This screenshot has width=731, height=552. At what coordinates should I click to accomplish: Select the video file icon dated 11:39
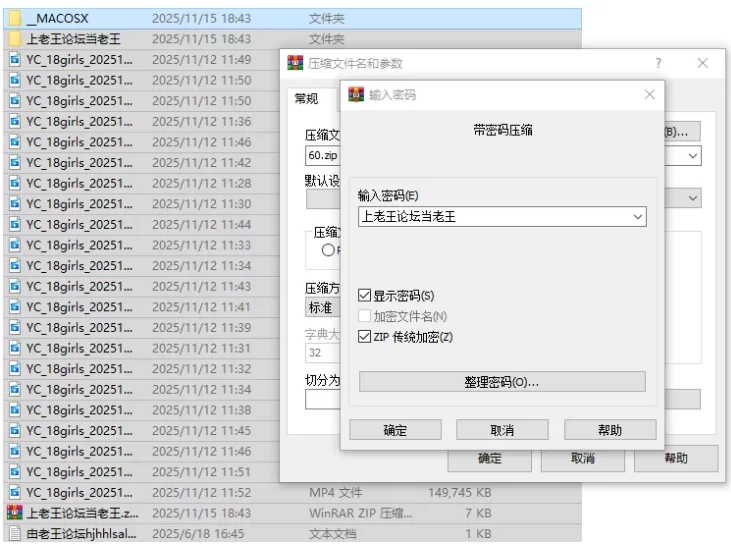[x=15, y=328]
